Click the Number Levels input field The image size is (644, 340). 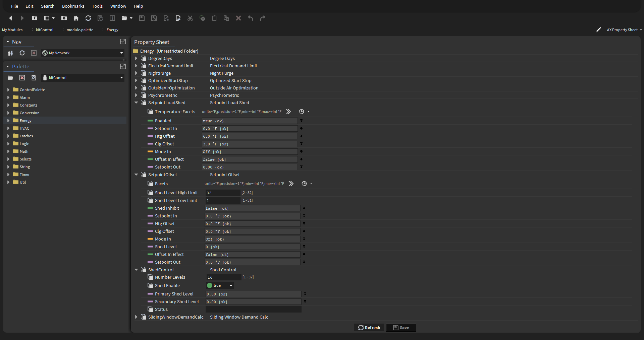tap(223, 277)
